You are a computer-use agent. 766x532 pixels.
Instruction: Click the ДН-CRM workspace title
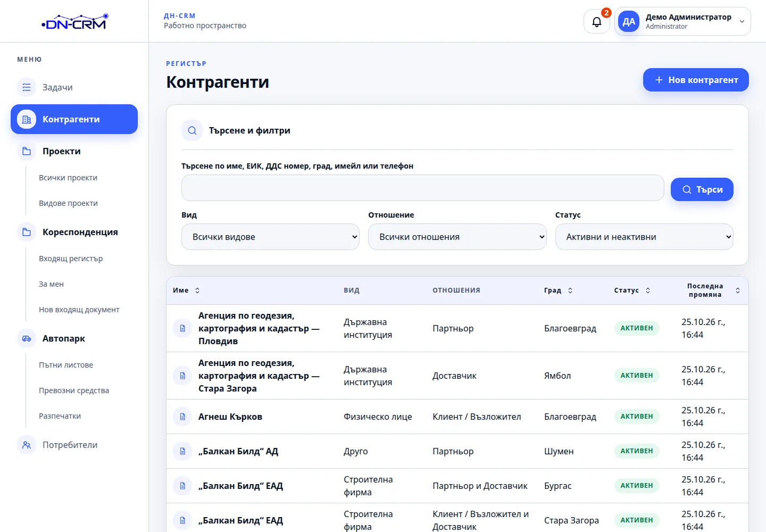[x=180, y=16]
